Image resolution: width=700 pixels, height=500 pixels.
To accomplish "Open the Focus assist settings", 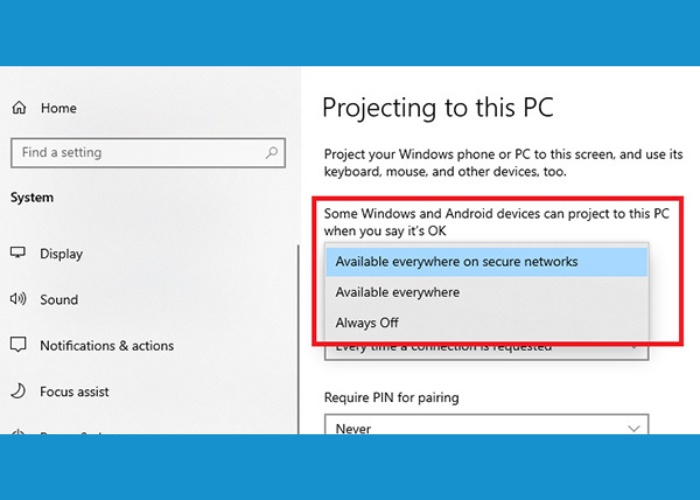I will click(74, 392).
